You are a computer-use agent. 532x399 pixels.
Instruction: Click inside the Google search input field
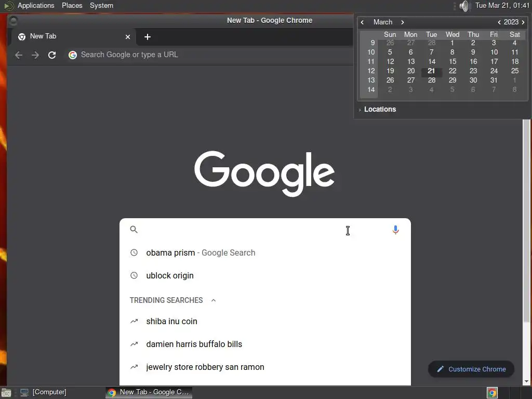[x=264, y=230]
